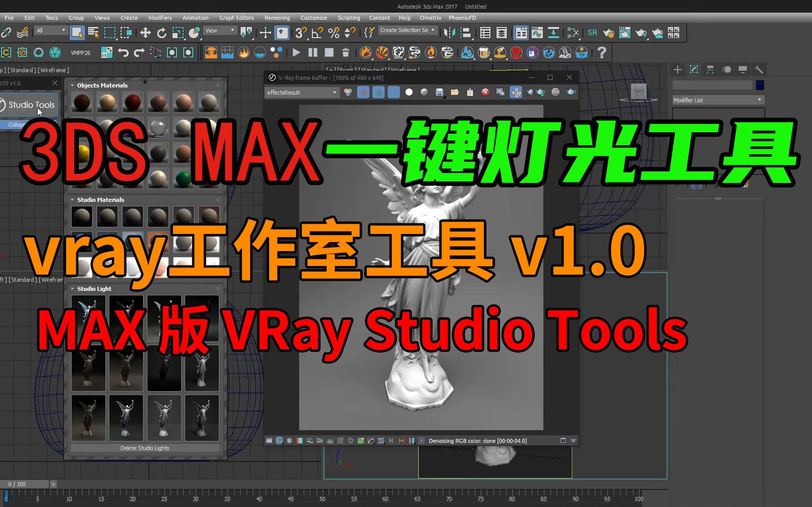Screen dimensions: 812x507
Task: Toggle the Angle Snap icon
Action: [x=317, y=33]
